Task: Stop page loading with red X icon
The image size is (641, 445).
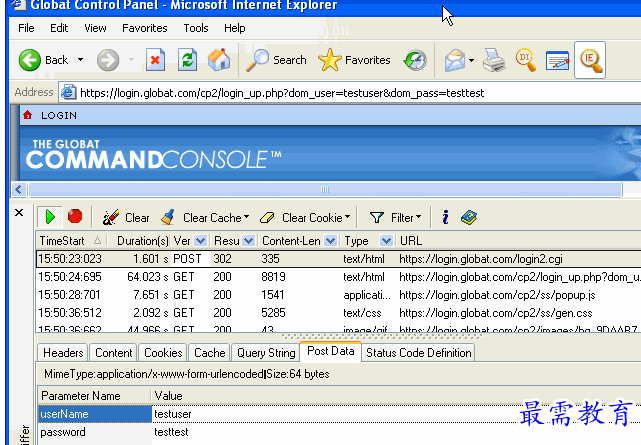Action: pyautogui.click(x=155, y=60)
